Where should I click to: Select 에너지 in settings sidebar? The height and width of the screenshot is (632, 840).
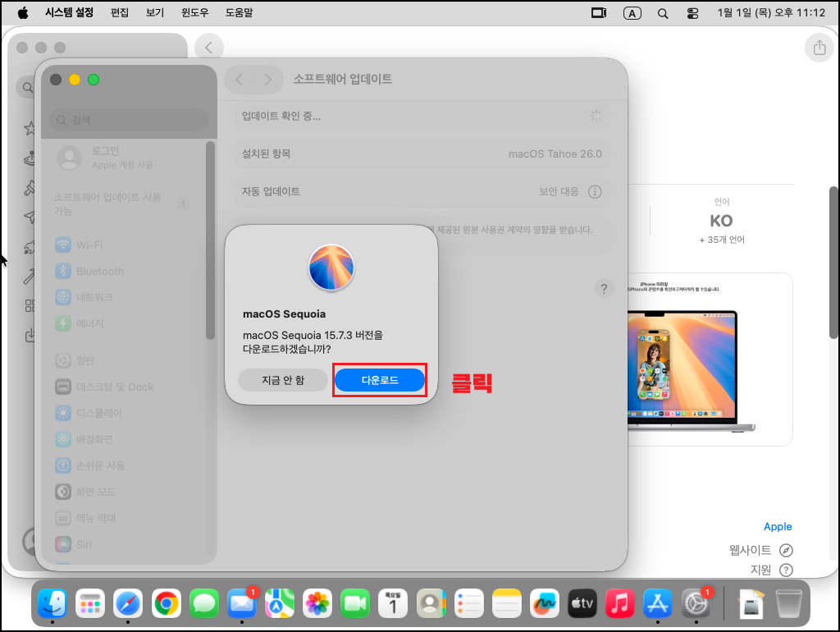[x=123, y=323]
